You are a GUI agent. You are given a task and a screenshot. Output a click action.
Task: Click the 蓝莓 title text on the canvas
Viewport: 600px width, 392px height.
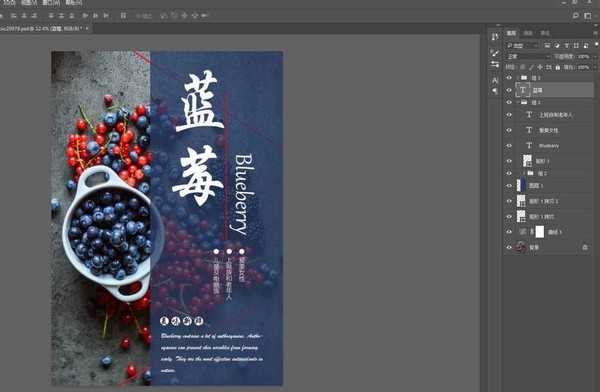[199, 138]
